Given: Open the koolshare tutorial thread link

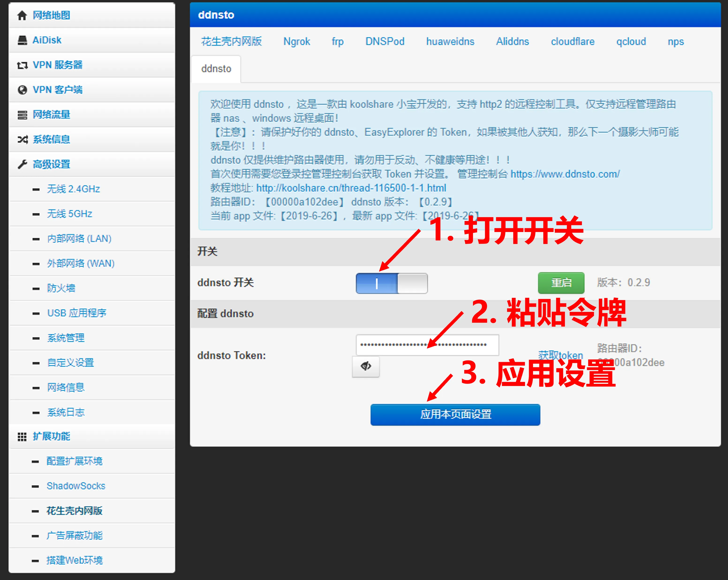Looking at the screenshot, I should [x=351, y=188].
